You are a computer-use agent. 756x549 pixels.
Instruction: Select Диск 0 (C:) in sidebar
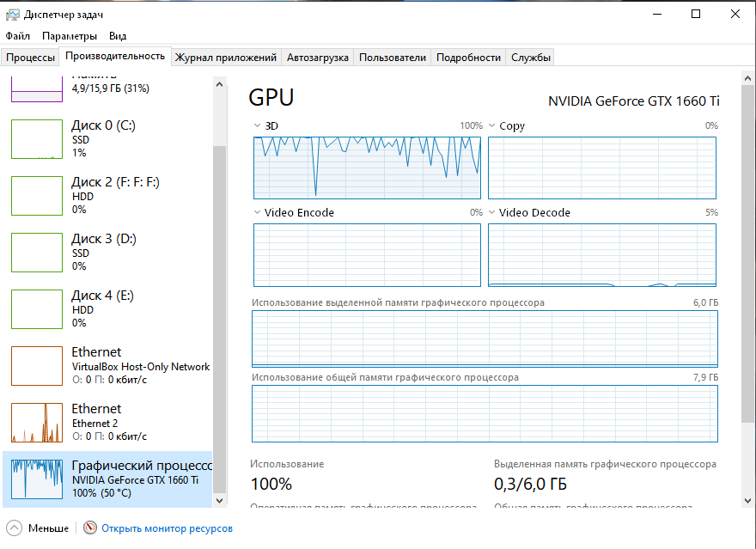click(107, 139)
